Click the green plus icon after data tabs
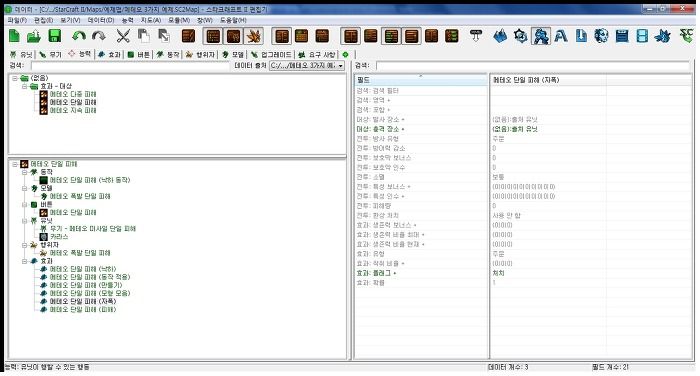 point(345,54)
